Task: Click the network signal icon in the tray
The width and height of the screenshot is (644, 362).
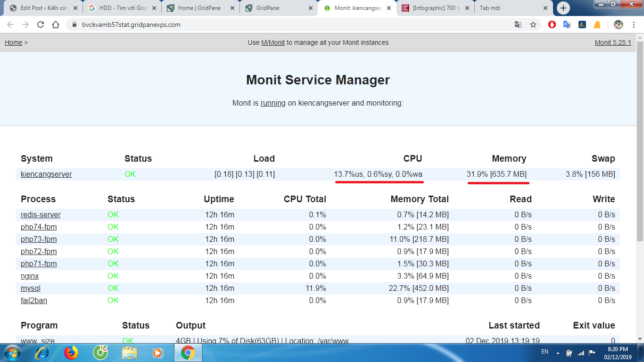Action: pos(581,353)
